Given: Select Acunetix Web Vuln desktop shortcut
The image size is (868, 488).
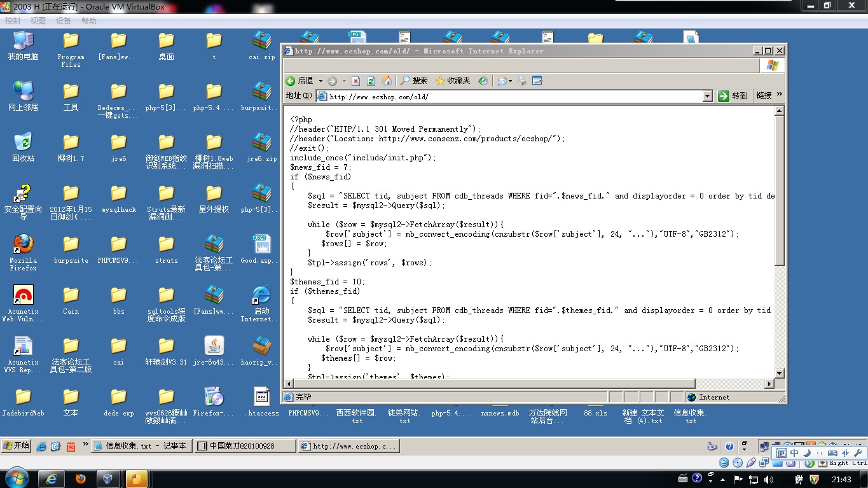Looking at the screenshot, I should click(24, 304).
